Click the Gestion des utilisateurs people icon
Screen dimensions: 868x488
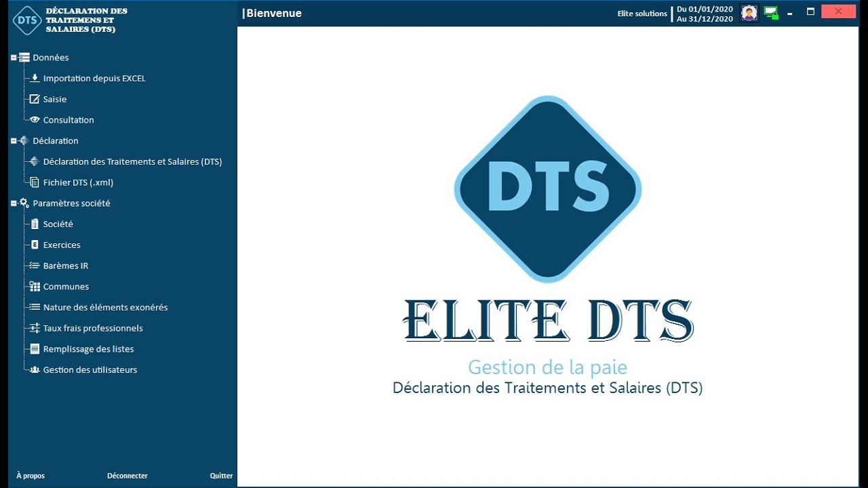[x=35, y=369]
